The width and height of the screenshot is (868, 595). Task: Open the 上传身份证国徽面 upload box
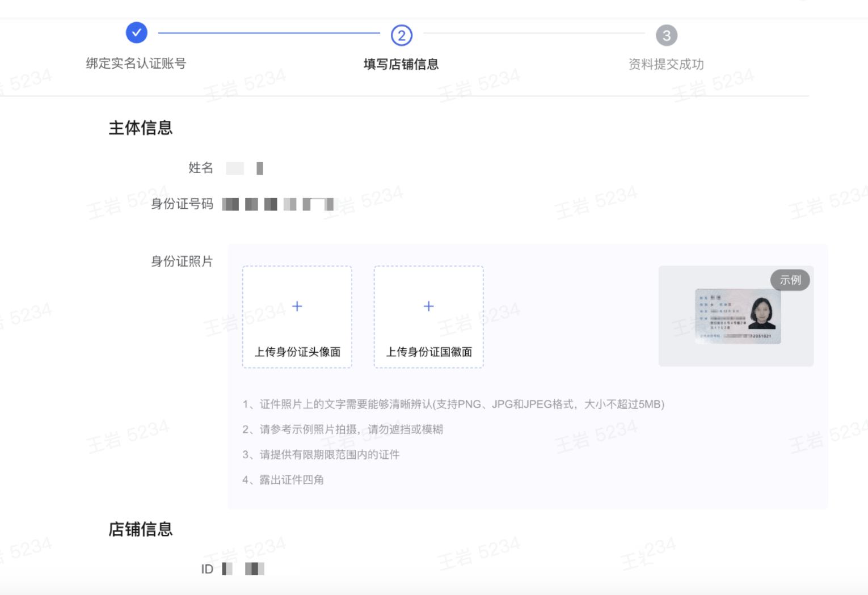coord(428,317)
